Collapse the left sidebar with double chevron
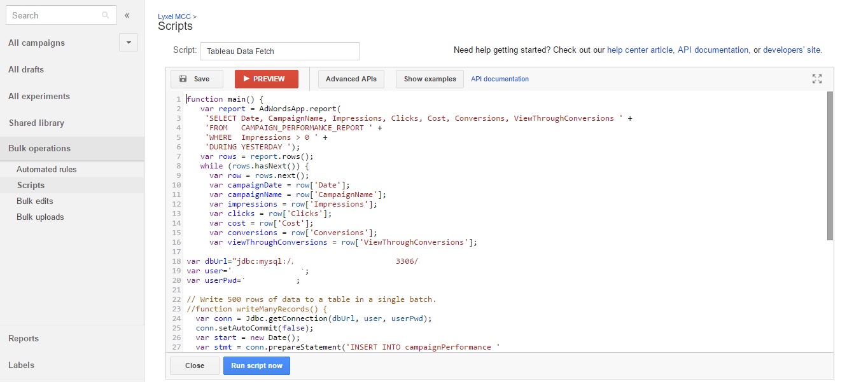This screenshot has height=382, width=868. click(127, 15)
